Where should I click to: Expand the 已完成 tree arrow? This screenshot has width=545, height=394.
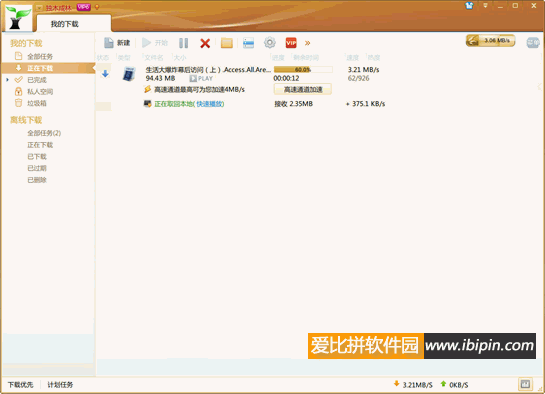click(7, 80)
